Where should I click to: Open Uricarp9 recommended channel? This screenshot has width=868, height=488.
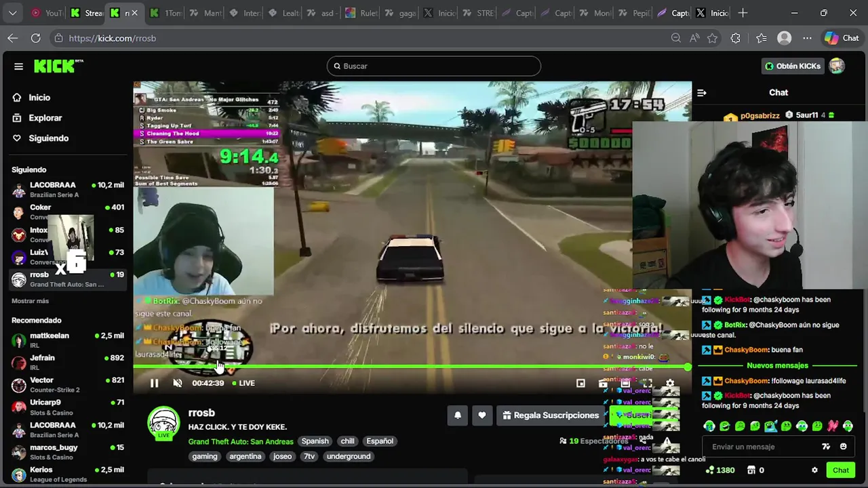tap(68, 407)
